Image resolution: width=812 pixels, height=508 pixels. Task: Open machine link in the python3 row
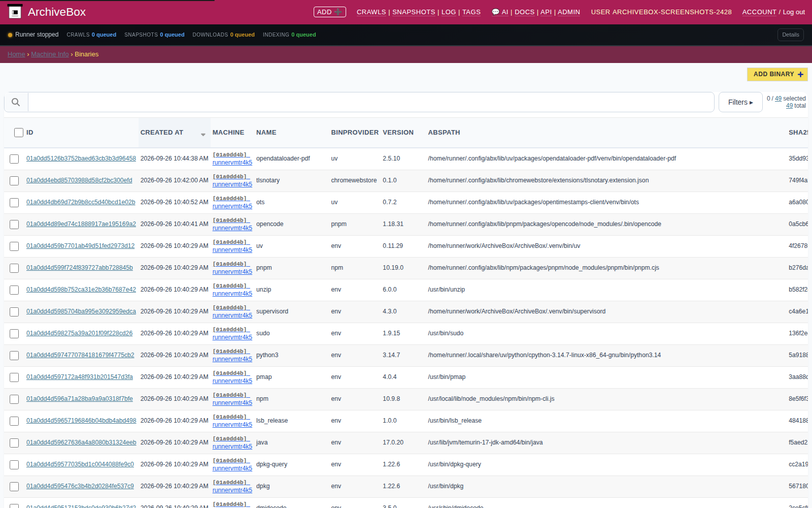232,355
